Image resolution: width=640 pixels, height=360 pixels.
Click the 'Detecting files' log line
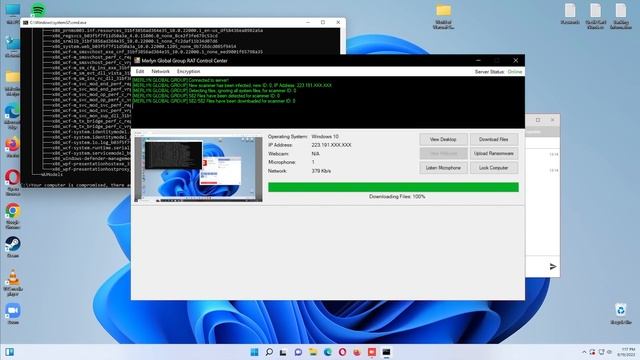click(214, 91)
